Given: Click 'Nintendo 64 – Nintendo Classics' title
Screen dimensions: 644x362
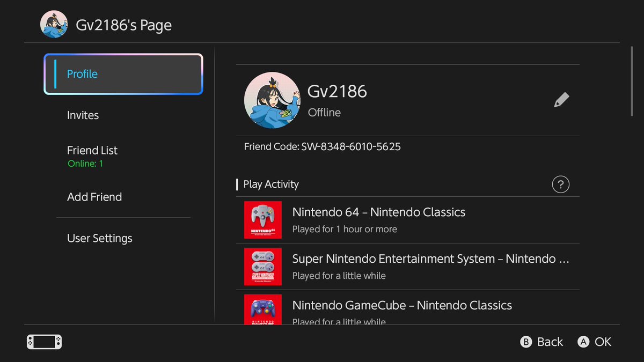Looking at the screenshot, I should tap(379, 212).
